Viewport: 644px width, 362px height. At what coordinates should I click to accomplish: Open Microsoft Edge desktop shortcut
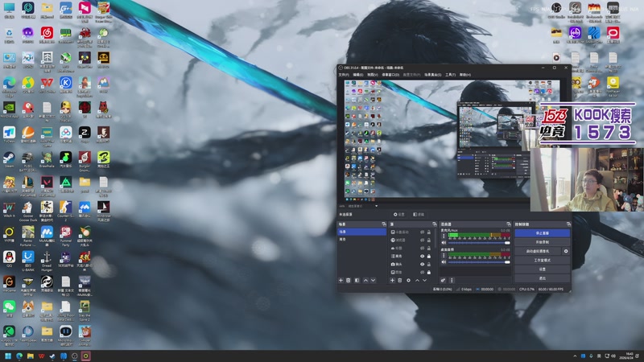coord(9,87)
